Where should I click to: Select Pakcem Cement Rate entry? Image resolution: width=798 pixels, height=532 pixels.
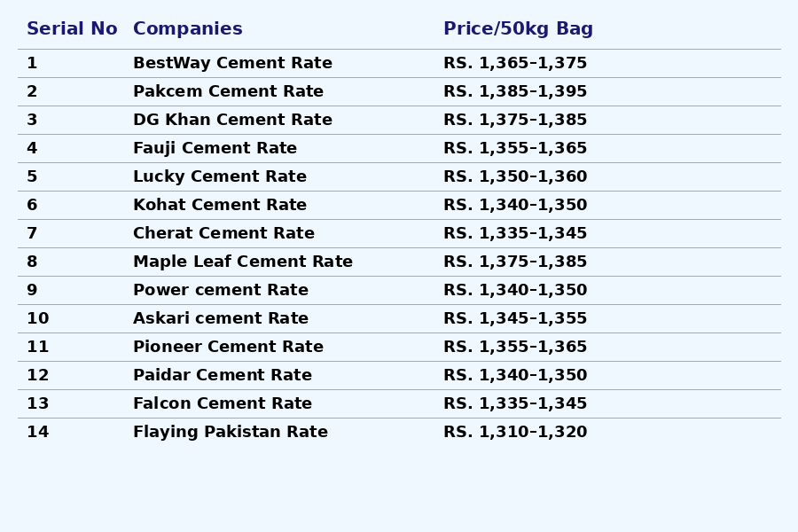tap(228, 92)
